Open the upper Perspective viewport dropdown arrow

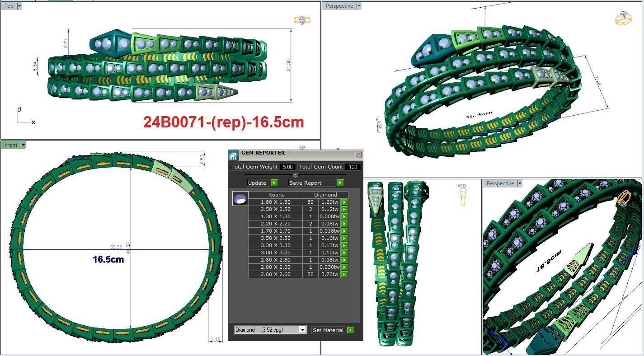click(x=359, y=6)
